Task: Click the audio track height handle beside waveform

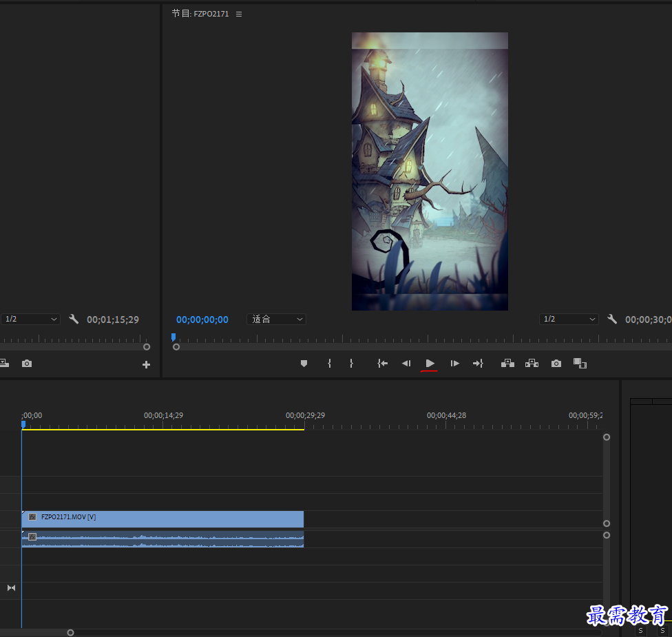Action: 607,535
